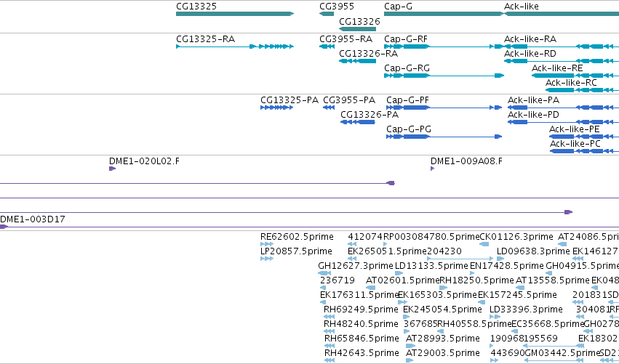Screen dimensions: 619x364
Task: Click the AT02601.5prime EST label
Action: tap(403, 280)
